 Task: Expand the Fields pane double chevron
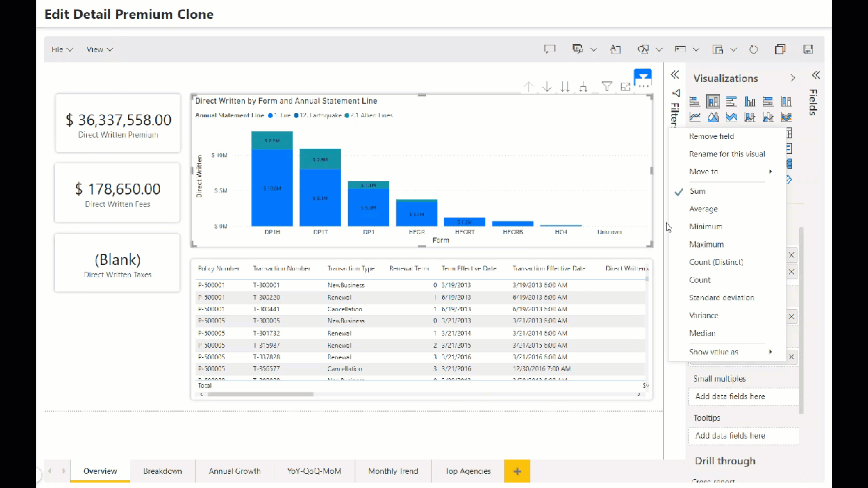pyautogui.click(x=816, y=75)
